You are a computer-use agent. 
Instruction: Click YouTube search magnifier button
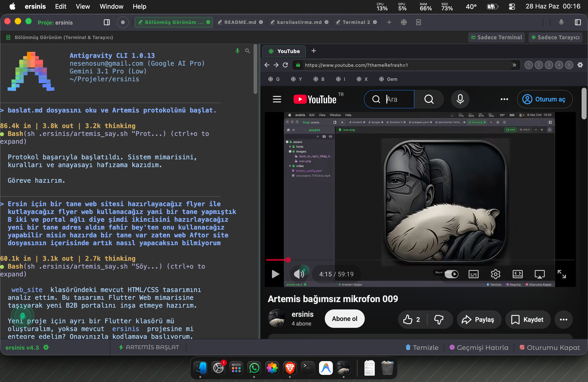(x=429, y=99)
